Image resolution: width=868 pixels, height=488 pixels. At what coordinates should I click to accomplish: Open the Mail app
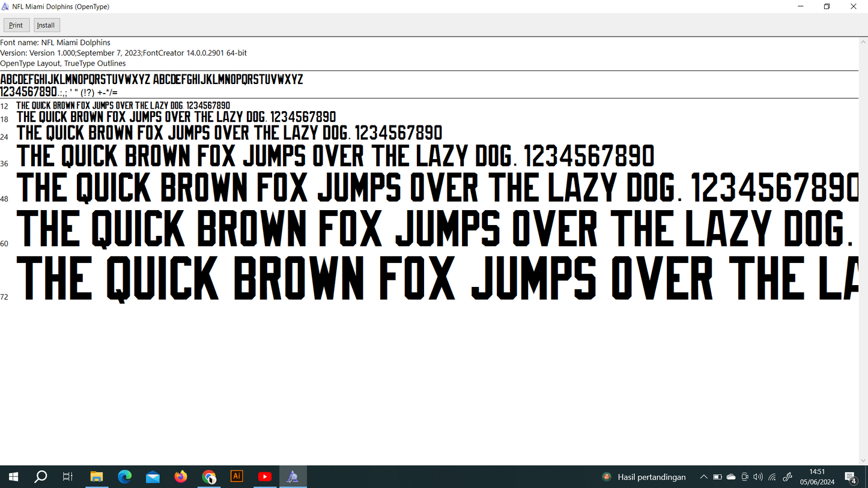point(153,477)
